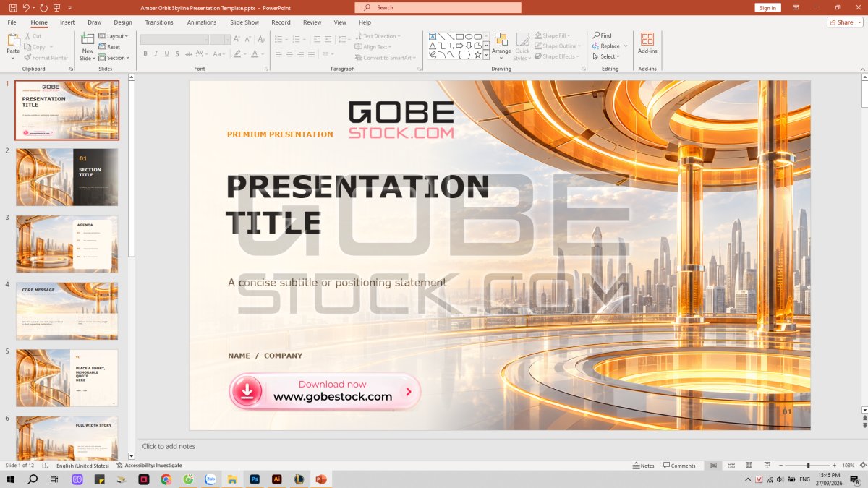Click Accessibility: Investigate in status bar

tap(150, 466)
